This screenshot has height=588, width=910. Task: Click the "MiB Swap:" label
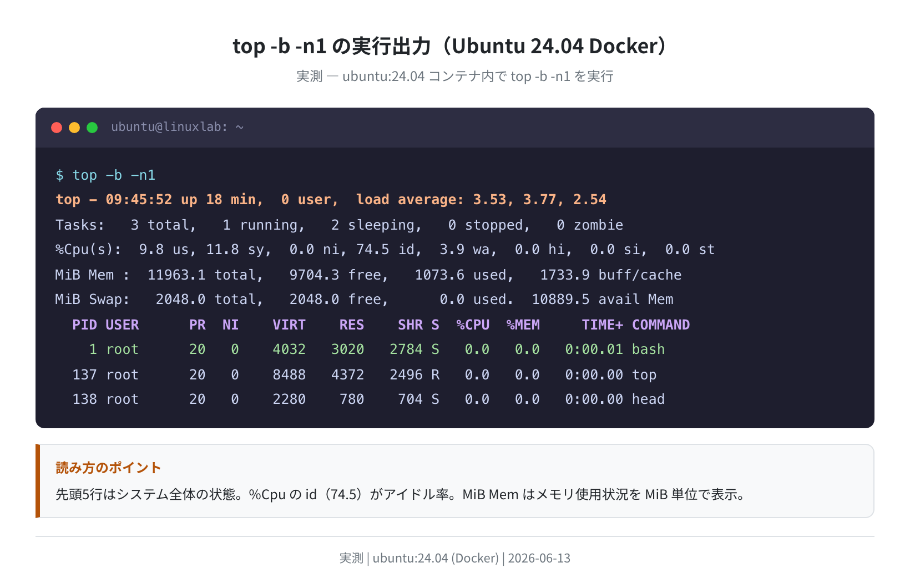92,300
